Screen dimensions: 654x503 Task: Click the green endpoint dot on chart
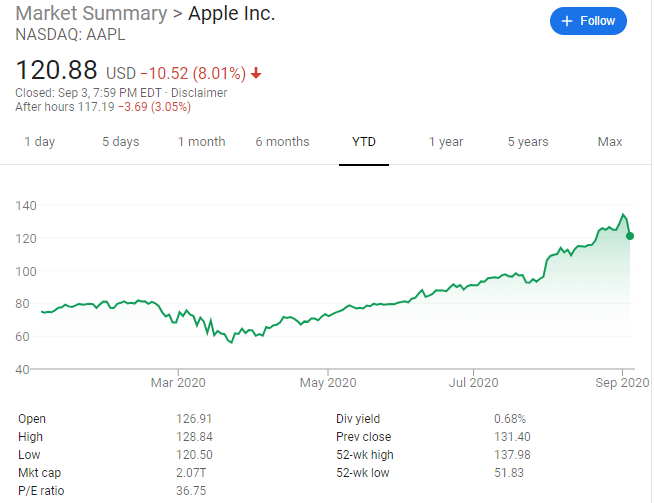630,236
